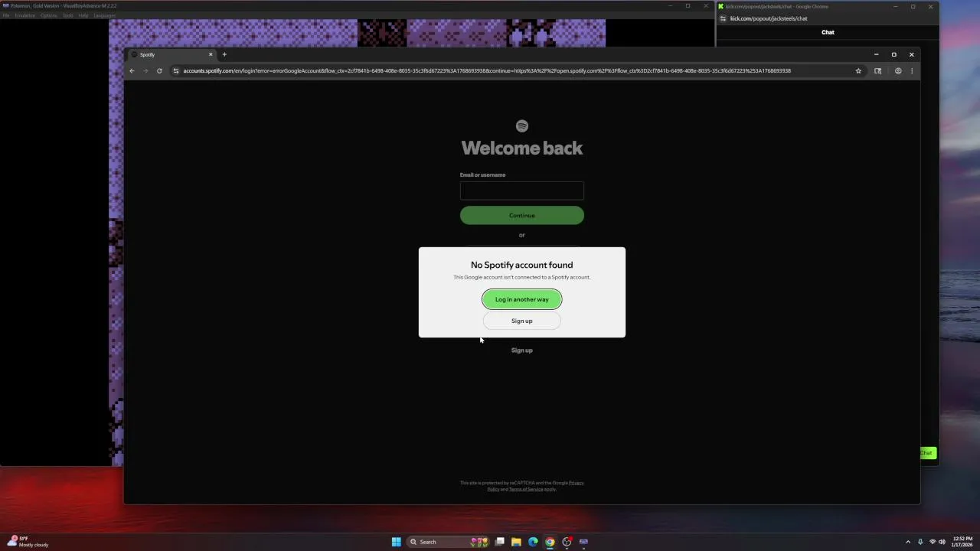Click the VisualBoyAdvance title bar icon
Image resolution: width=980 pixels, height=551 pixels.
[x=6, y=5]
